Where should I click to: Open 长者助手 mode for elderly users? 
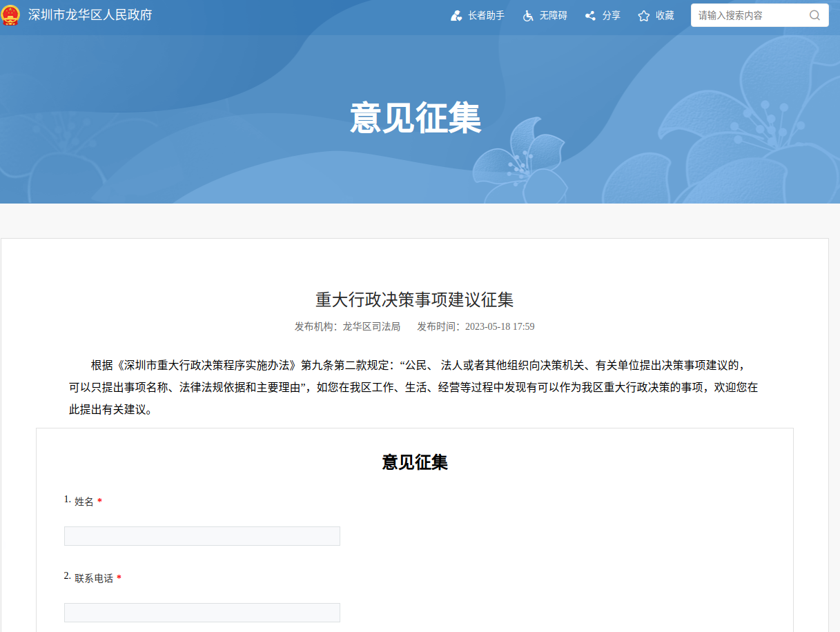tap(478, 15)
